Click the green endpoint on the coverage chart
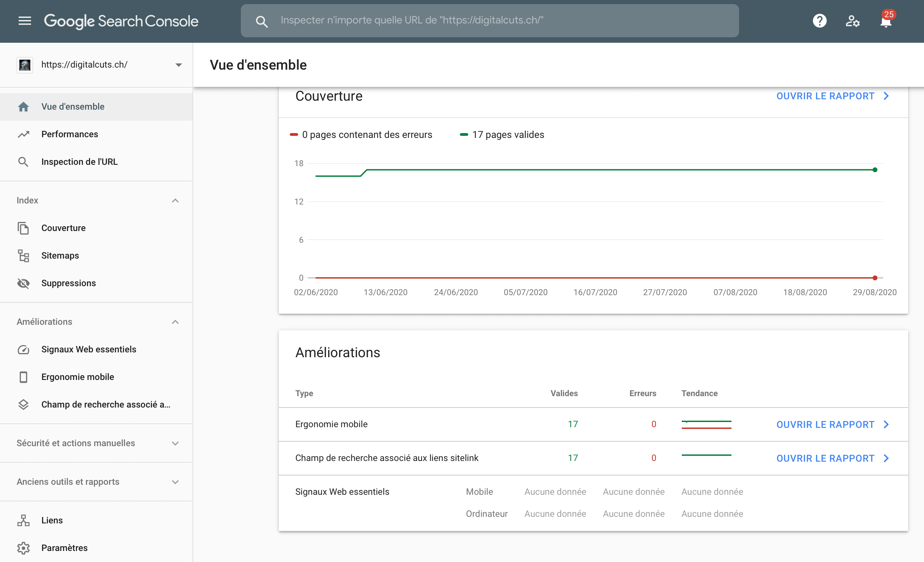 point(875,170)
